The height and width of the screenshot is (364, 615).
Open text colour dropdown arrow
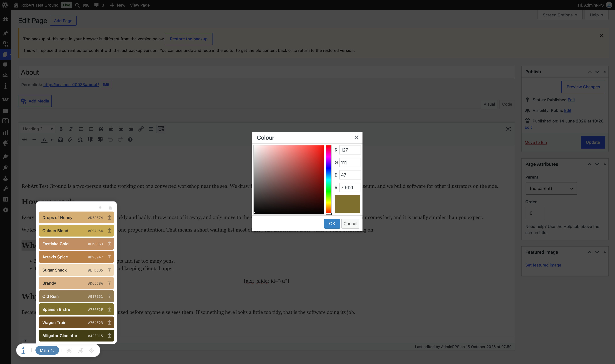[x=52, y=140]
